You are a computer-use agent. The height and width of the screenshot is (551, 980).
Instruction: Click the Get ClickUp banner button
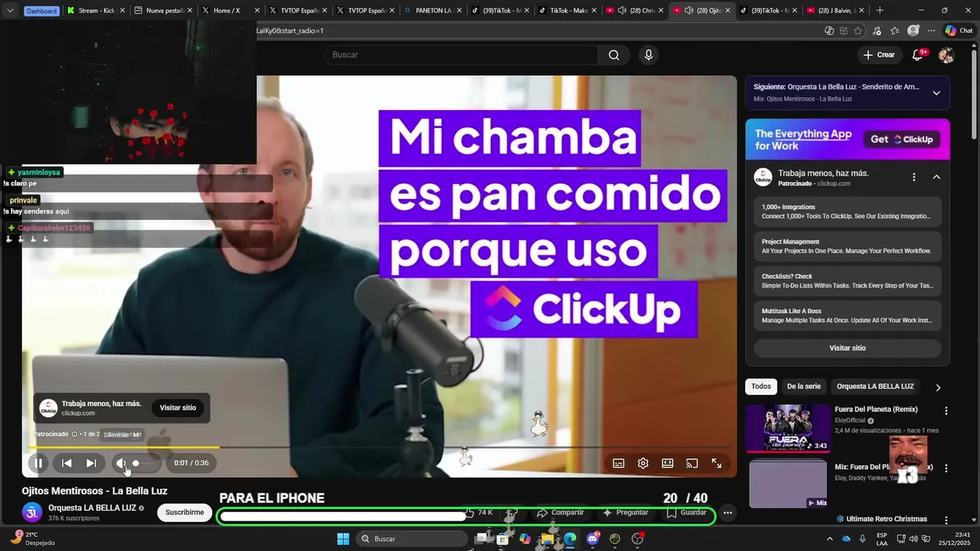[x=901, y=139]
